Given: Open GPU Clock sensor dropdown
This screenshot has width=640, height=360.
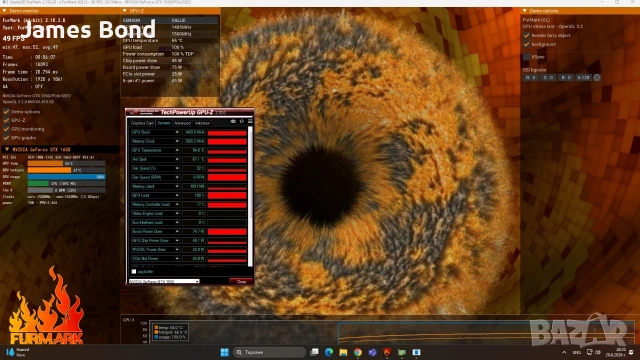Looking at the screenshot, I should pyautogui.click(x=177, y=132).
